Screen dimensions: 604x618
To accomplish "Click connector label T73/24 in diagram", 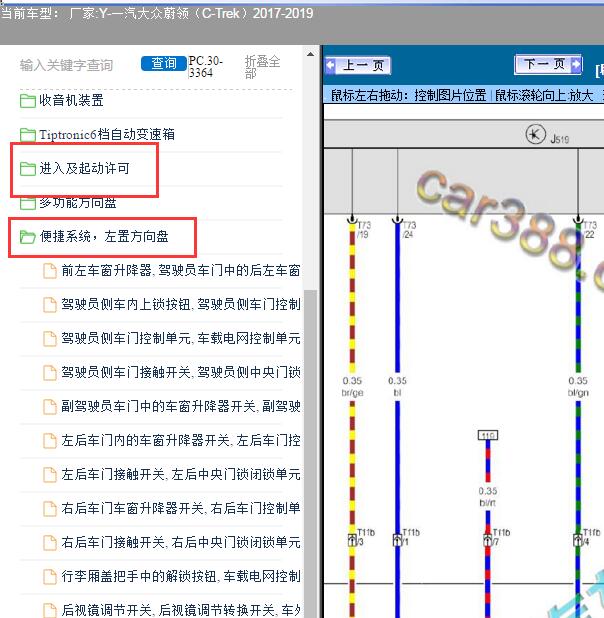I will click(x=409, y=229).
